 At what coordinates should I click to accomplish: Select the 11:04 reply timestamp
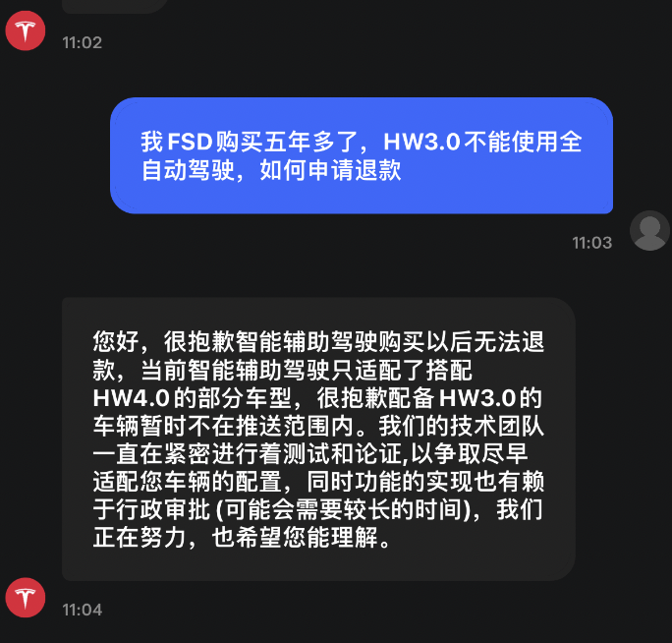point(83,610)
